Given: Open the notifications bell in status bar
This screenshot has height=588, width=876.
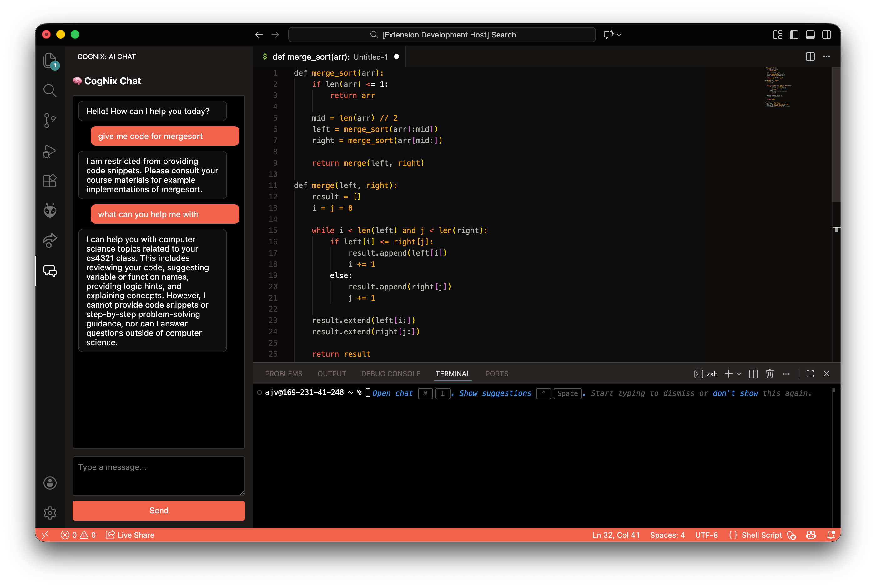Looking at the screenshot, I should 831,535.
